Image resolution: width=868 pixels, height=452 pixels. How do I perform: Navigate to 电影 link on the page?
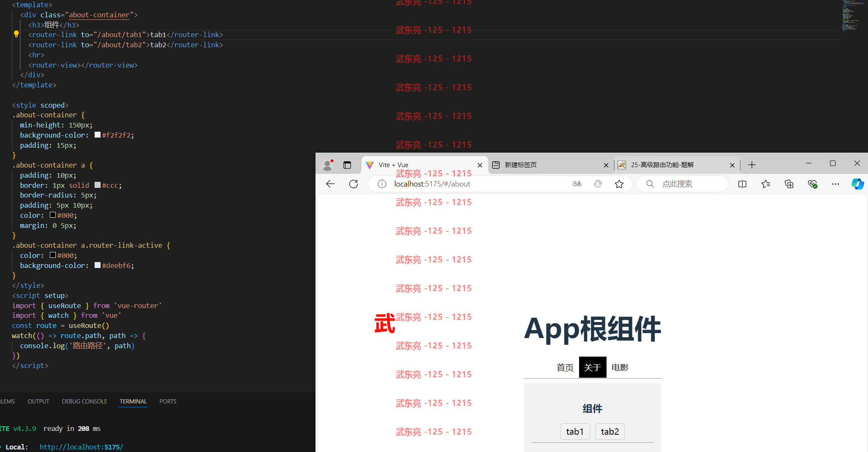tap(620, 368)
